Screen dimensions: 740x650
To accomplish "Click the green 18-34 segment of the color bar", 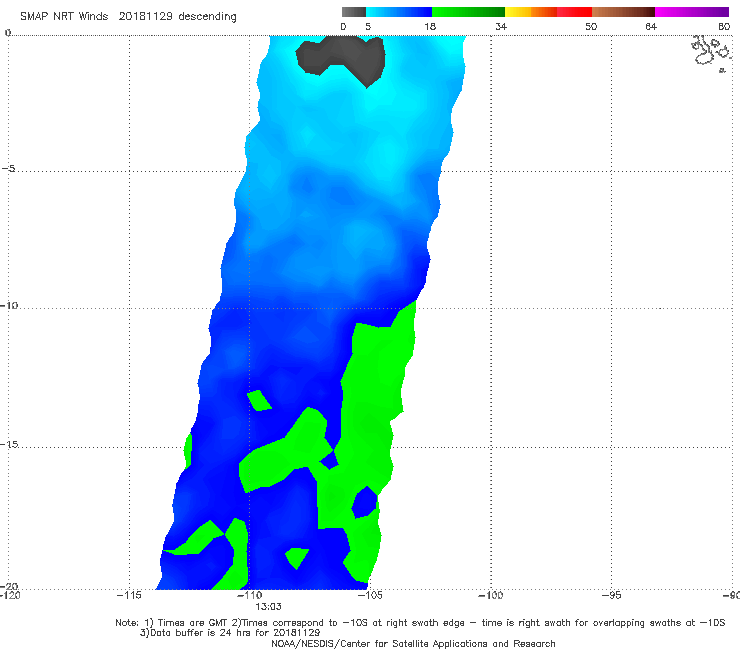I will coord(468,12).
